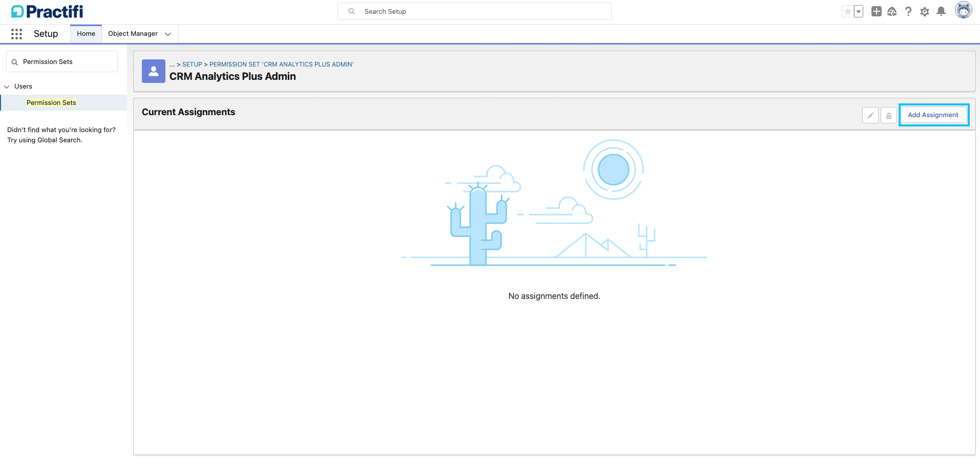Viewport: 980px width, 474px height.
Task: Open the Trailhead guidance icon
Action: pyautogui.click(x=892, y=11)
